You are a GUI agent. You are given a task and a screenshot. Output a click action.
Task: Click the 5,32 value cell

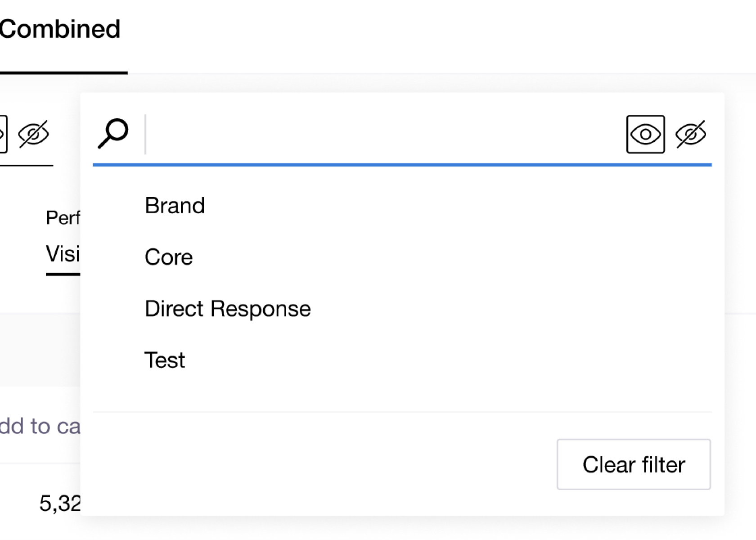coord(60,503)
